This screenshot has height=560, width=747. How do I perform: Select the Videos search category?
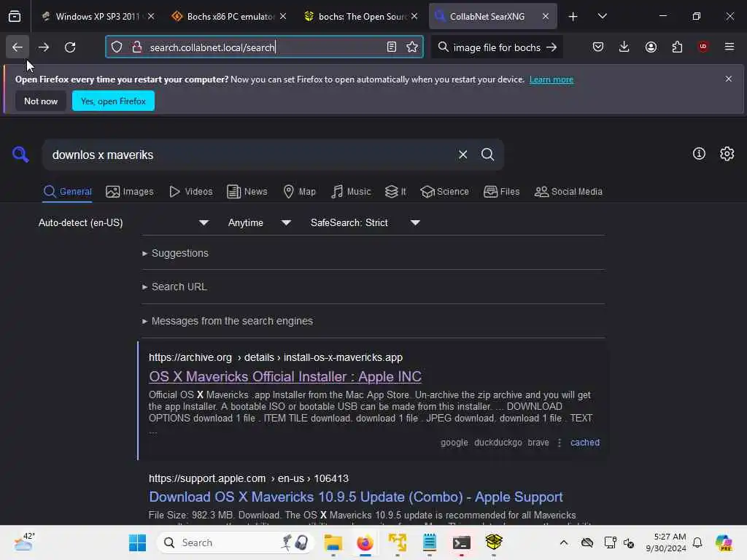click(190, 192)
